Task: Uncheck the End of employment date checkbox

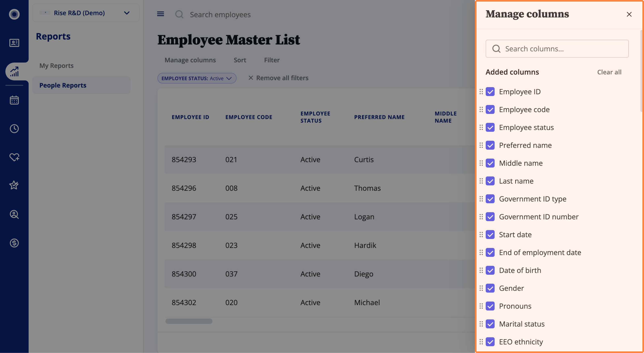Action: [x=490, y=252]
